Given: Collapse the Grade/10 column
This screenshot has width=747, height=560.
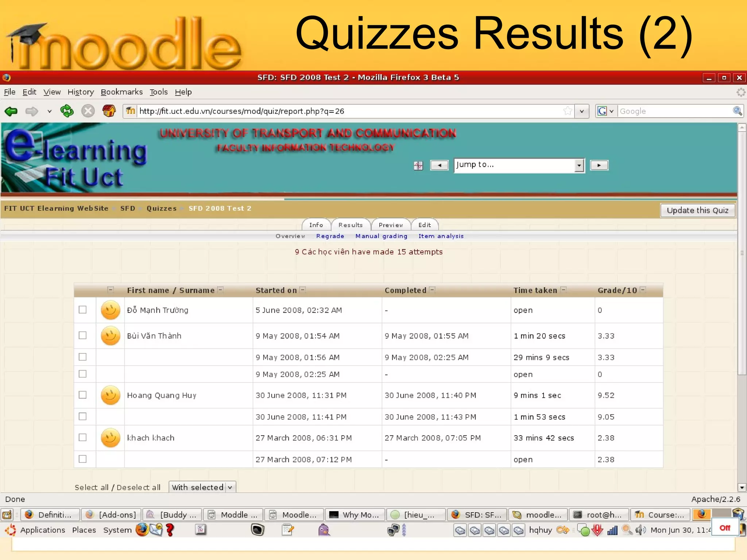Looking at the screenshot, I should pos(643,290).
